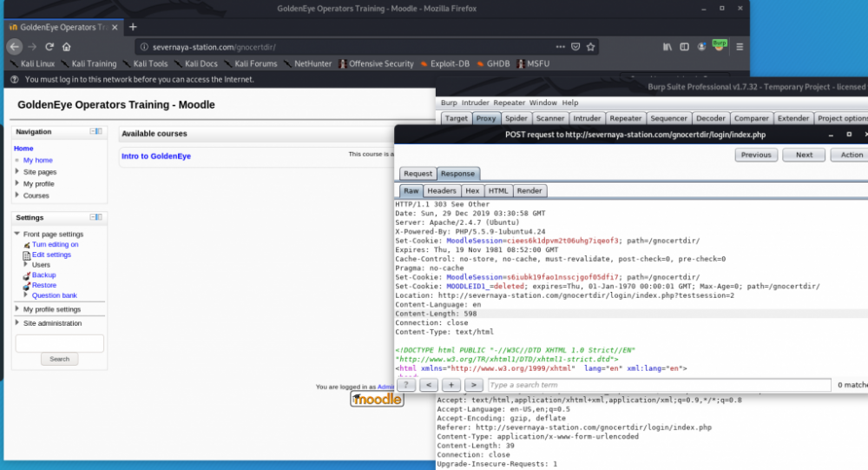The image size is (868, 470).
Task: Go to the Firefox home icon
Action: 67,47
